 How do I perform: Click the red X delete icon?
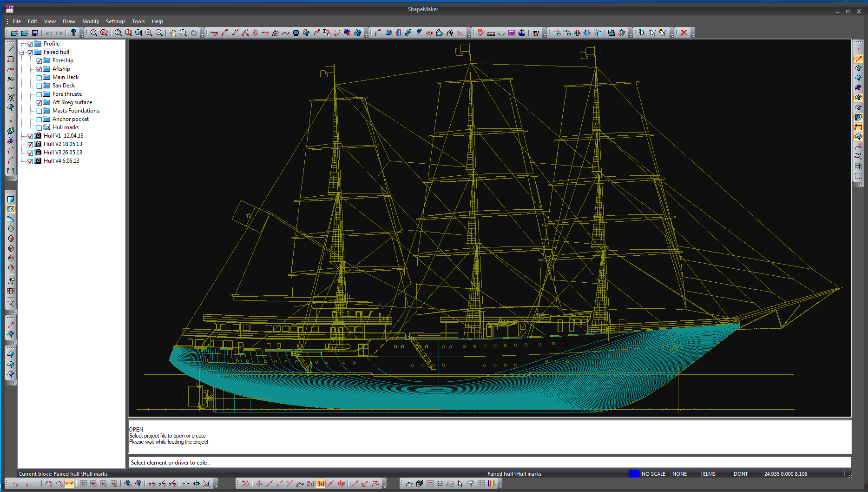684,33
